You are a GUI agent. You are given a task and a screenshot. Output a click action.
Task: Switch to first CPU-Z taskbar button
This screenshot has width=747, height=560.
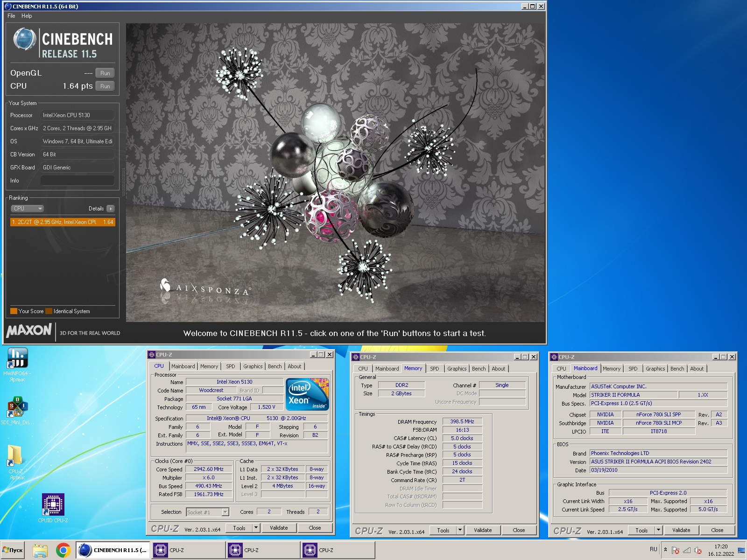(188, 550)
